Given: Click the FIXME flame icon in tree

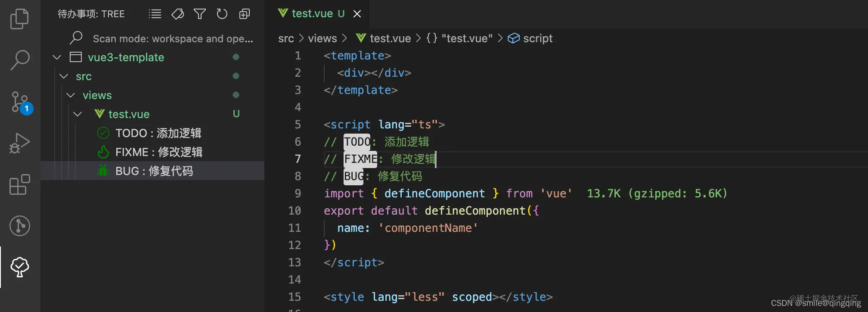Looking at the screenshot, I should 103,152.
